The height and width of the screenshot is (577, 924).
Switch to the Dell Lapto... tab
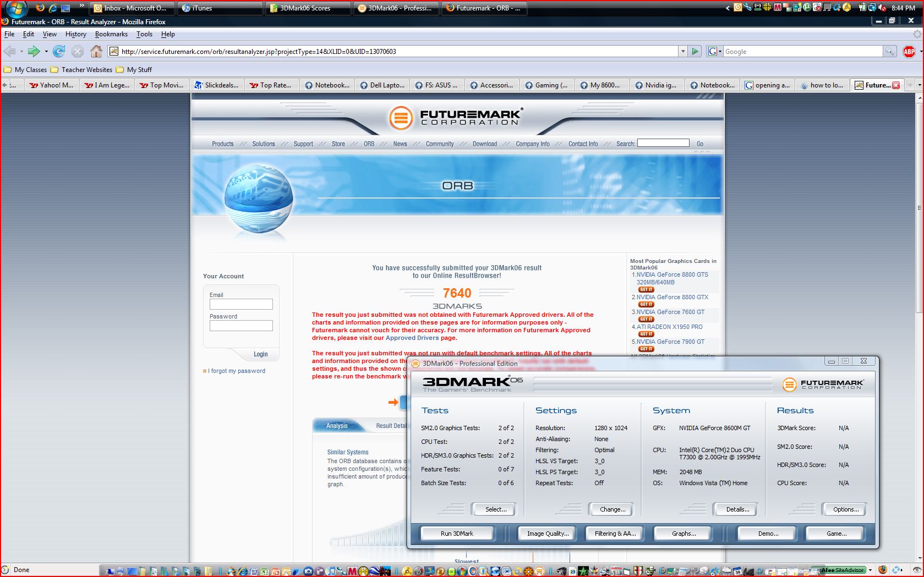(x=382, y=85)
